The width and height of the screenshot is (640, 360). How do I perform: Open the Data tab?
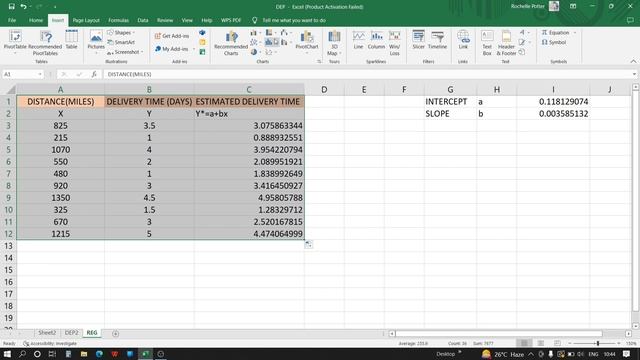tap(143, 20)
